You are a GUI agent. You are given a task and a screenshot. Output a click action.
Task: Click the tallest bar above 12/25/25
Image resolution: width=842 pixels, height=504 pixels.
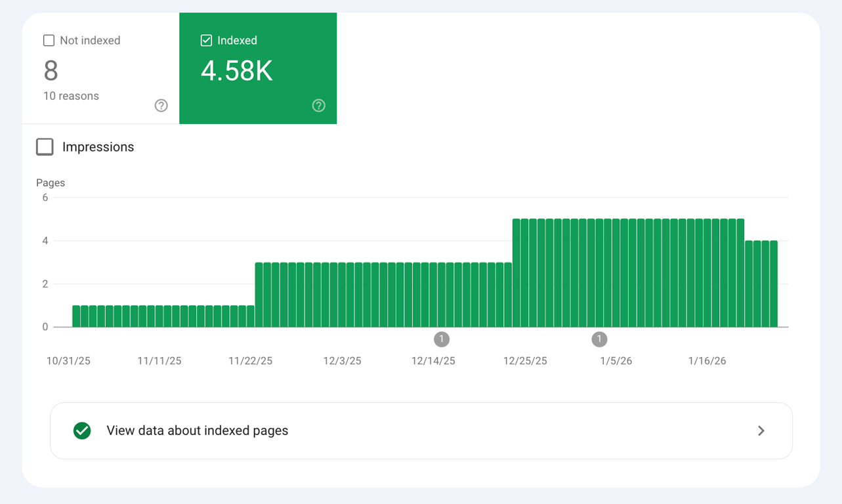(525, 269)
